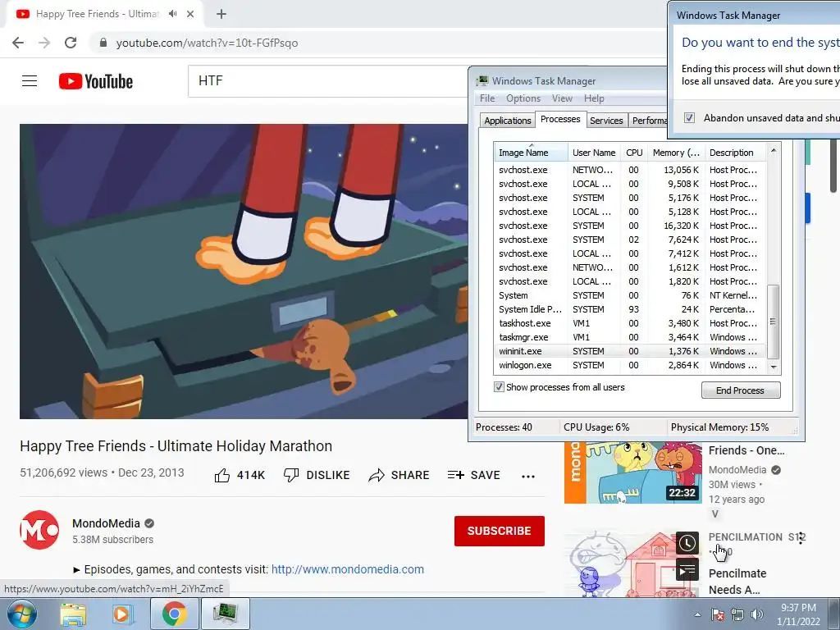This screenshot has width=840, height=630.
Task: Click the address bar URL
Action: pos(207,43)
